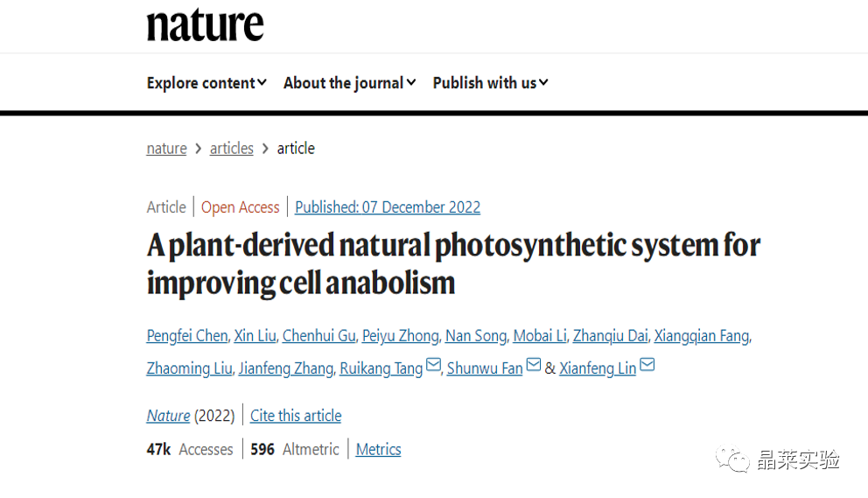Click envelope icon next to Shunwu Fan

[x=534, y=367]
